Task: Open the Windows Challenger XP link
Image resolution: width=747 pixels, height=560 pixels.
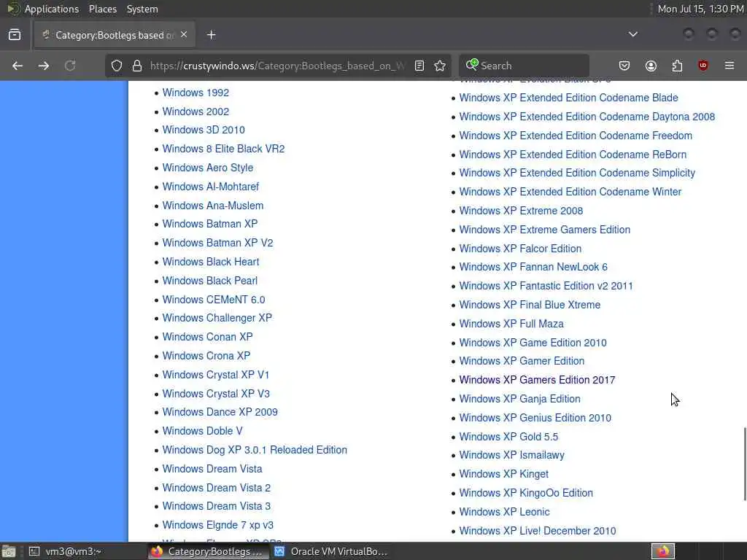Action: point(217,318)
